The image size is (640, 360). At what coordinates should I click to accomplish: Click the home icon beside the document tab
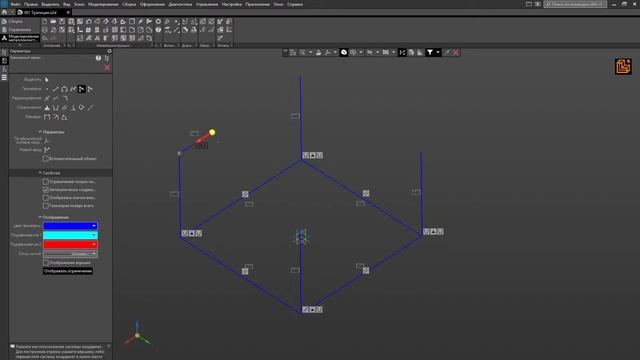click(4, 12)
